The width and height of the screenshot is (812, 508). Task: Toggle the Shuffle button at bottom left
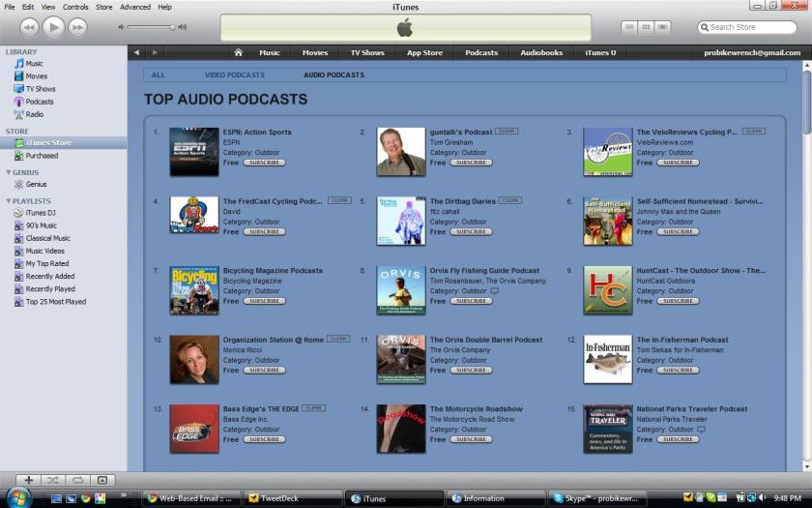(52, 480)
